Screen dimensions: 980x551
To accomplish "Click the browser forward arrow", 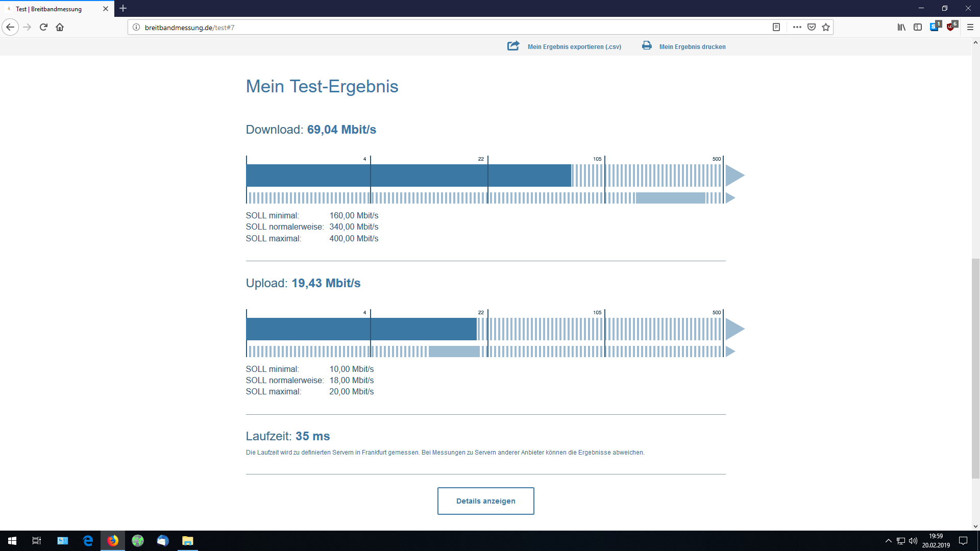I will (28, 27).
